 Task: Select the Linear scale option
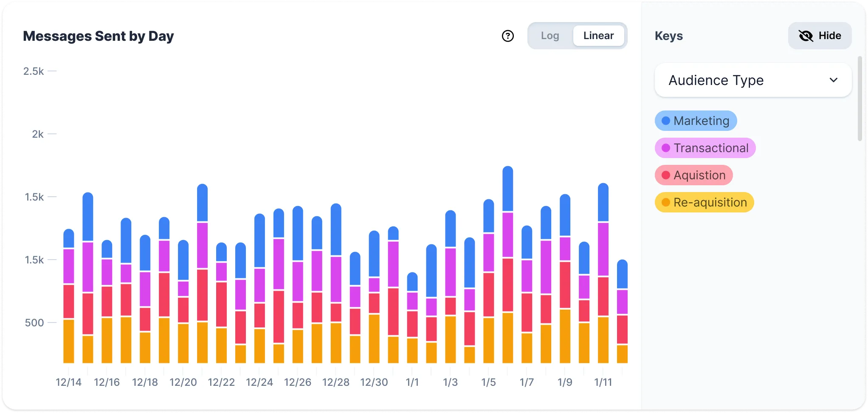(x=598, y=36)
